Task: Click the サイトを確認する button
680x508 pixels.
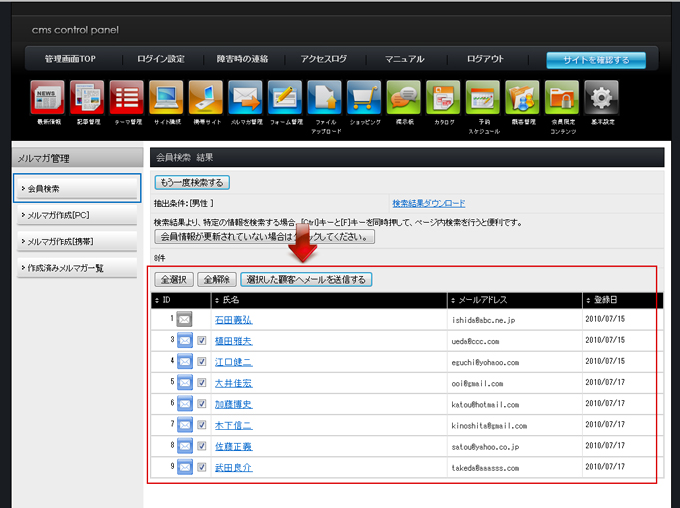Action: pos(596,60)
